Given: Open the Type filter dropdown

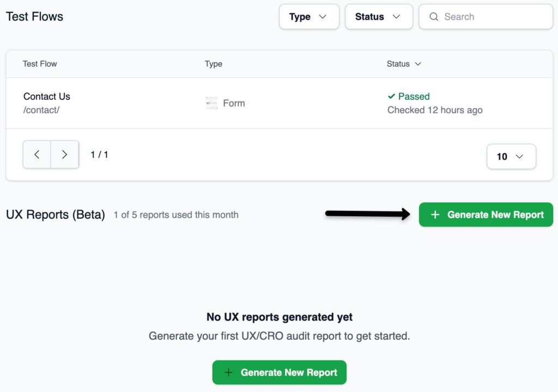Looking at the screenshot, I should click(308, 17).
